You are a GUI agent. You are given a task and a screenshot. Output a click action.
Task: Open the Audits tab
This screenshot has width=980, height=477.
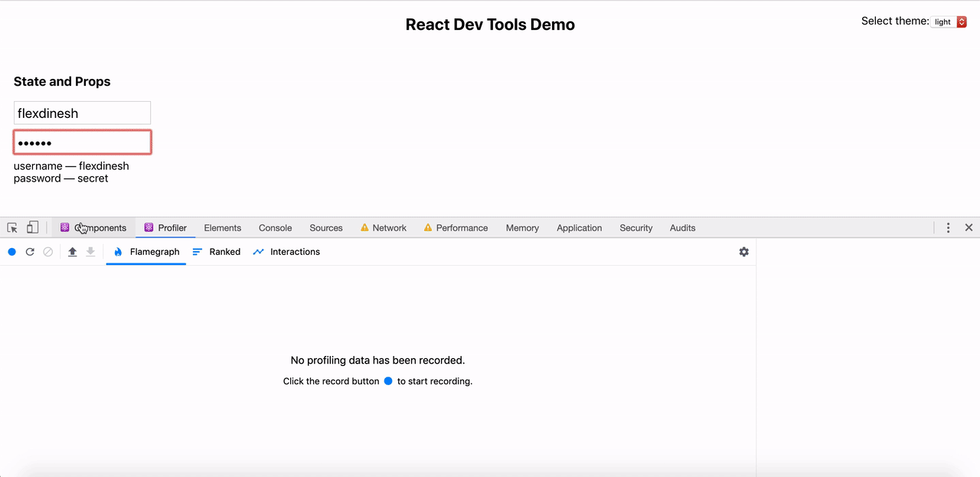coord(683,227)
